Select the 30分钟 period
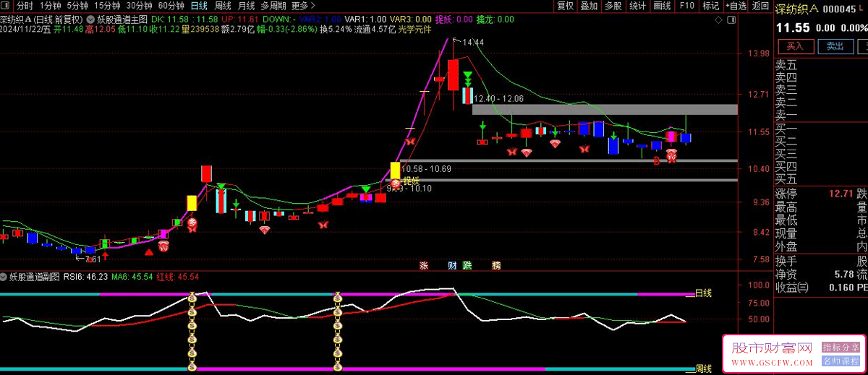The height and width of the screenshot is (375, 868). click(x=139, y=6)
